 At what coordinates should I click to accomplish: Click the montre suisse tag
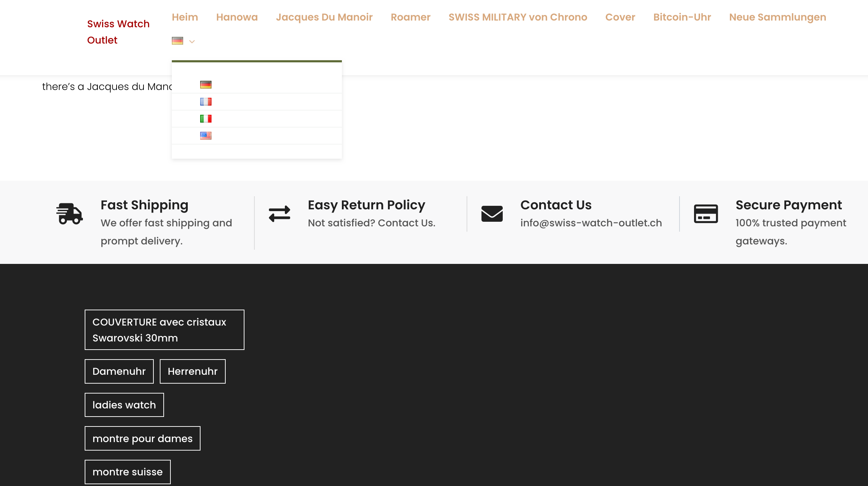128,472
